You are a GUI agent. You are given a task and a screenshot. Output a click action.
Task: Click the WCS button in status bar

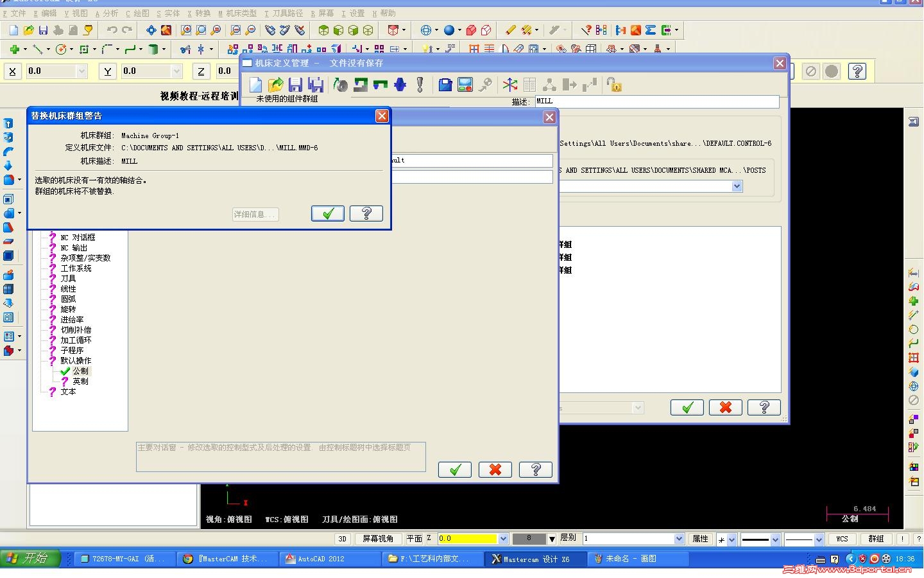click(x=842, y=539)
